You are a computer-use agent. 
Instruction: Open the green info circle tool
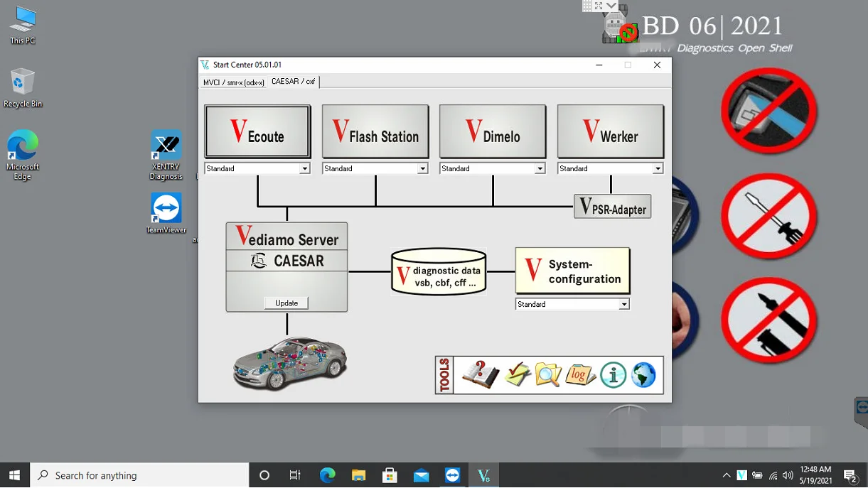613,375
